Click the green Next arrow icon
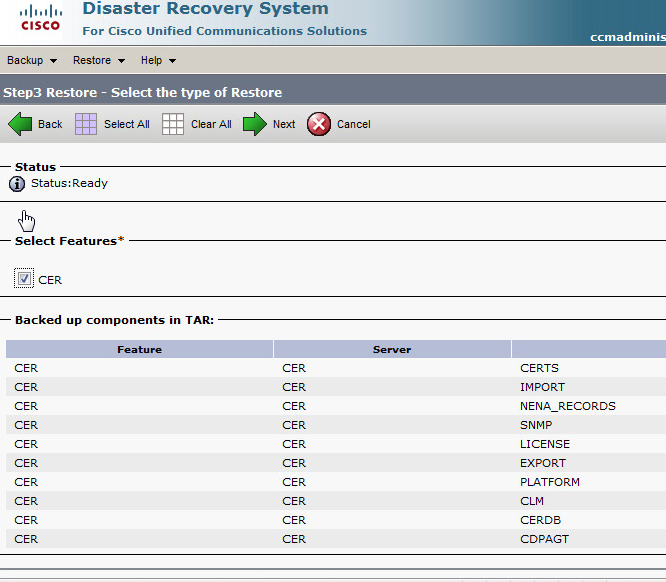Image resolution: width=666 pixels, height=582 pixels. click(x=255, y=124)
